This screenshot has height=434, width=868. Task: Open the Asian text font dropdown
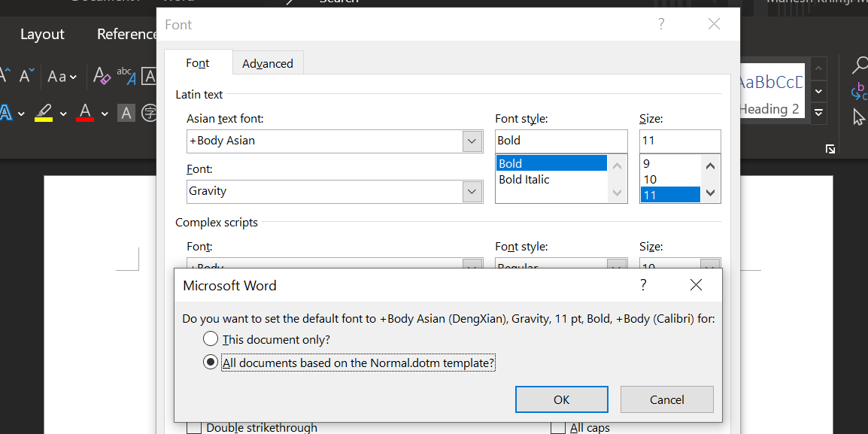click(x=472, y=141)
